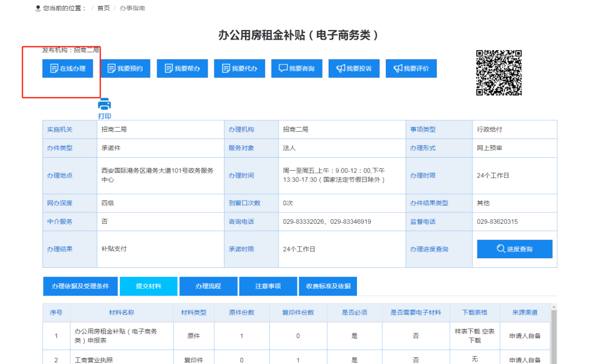Click the QR code image

point(499,73)
